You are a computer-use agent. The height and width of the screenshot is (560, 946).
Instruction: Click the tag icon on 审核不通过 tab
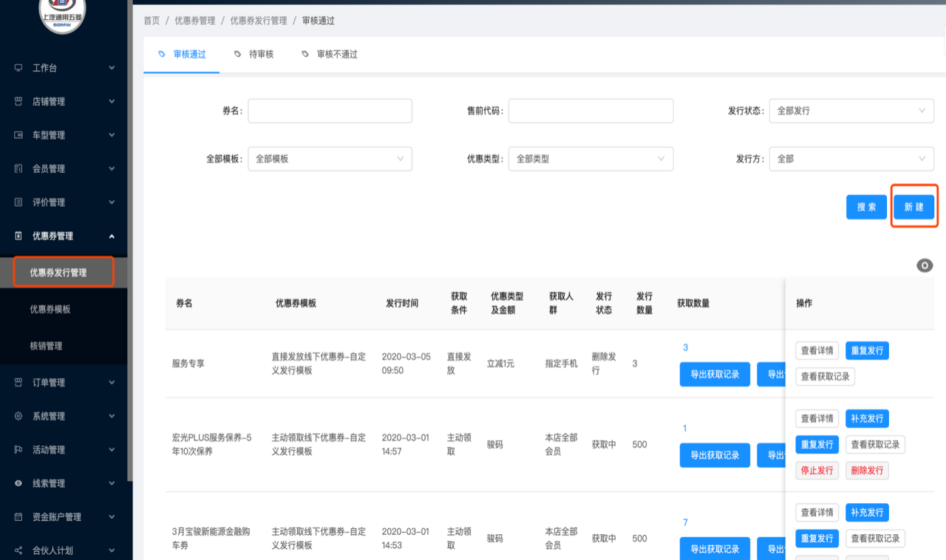(305, 55)
